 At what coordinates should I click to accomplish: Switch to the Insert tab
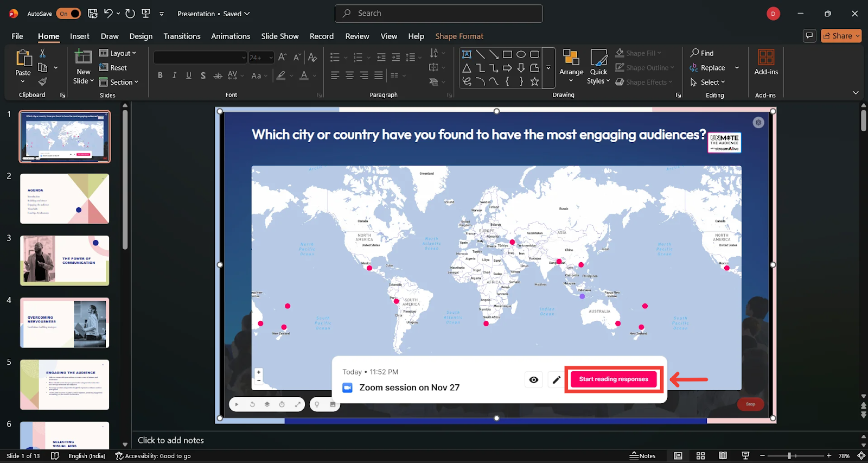[80, 36]
